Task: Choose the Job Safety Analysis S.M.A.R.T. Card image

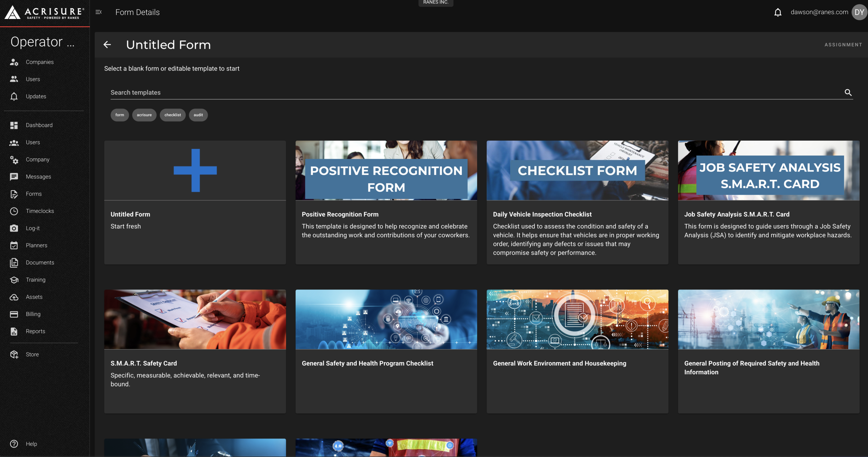Action: 769,170
